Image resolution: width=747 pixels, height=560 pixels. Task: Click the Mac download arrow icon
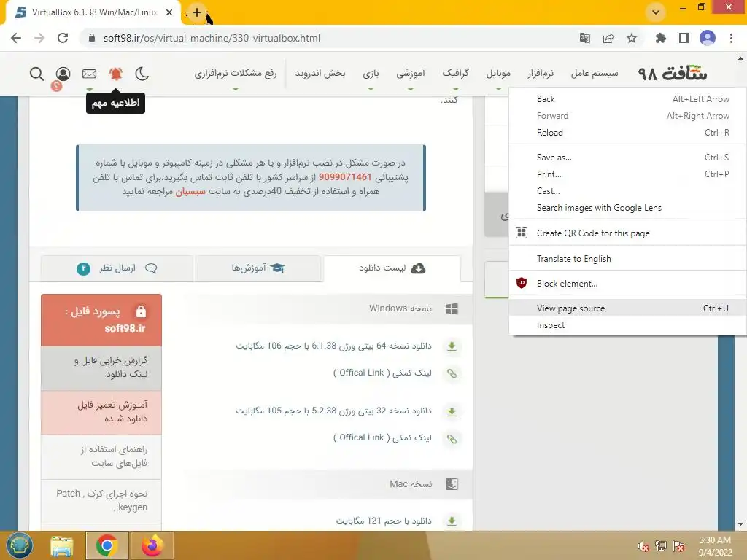(452, 521)
